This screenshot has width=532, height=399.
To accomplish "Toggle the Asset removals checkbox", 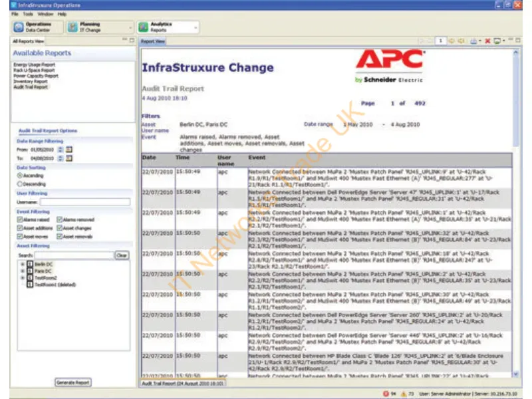I will [x=60, y=237].
